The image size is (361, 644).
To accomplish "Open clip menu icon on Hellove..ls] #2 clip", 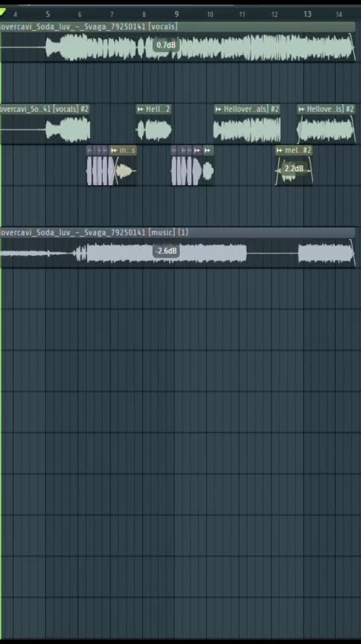I will point(301,109).
